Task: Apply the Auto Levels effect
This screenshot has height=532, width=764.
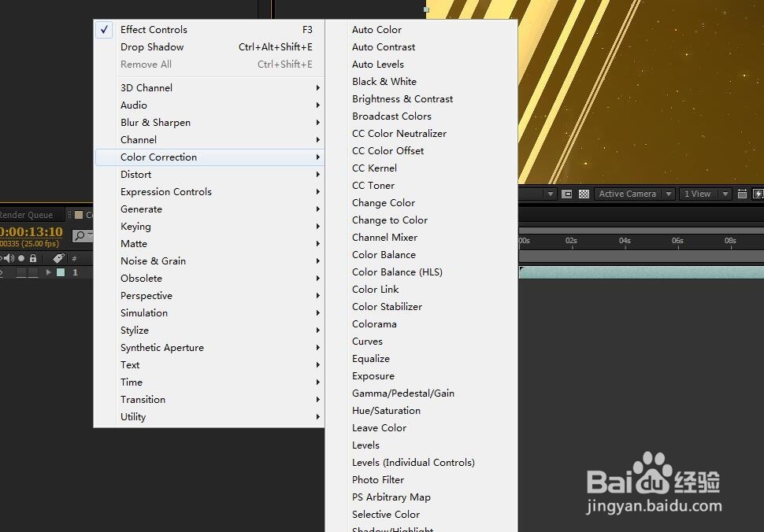Action: coord(421,65)
